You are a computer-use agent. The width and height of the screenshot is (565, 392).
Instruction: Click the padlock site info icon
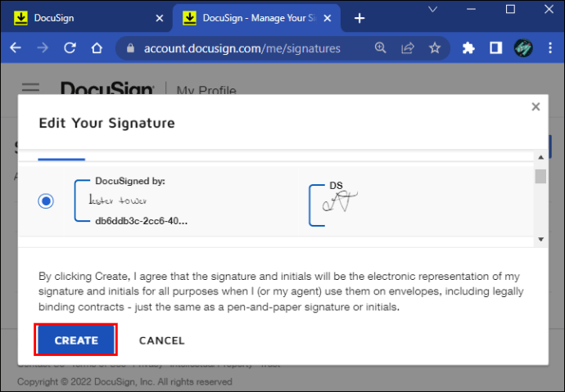click(130, 48)
